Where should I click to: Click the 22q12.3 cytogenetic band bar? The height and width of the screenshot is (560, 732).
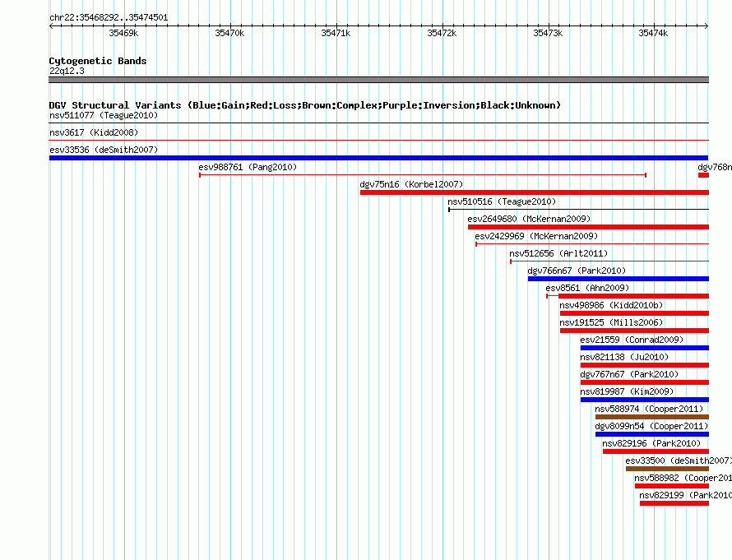click(x=378, y=80)
